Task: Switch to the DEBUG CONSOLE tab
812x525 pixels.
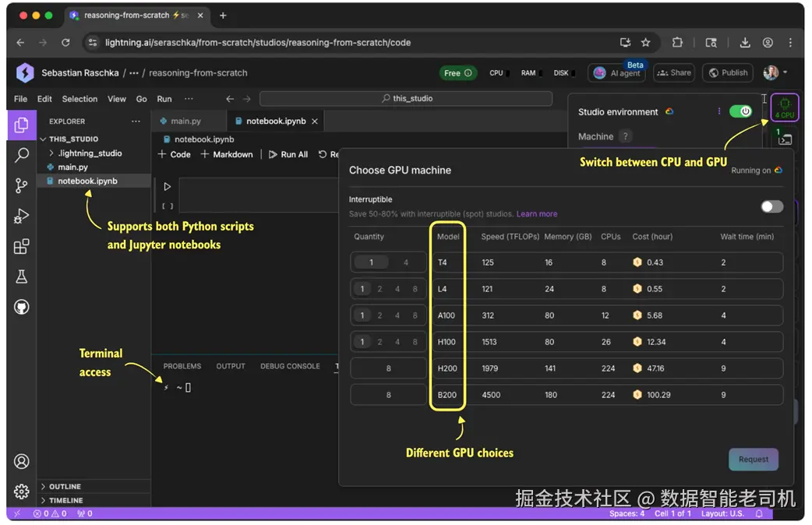Action: (x=290, y=366)
